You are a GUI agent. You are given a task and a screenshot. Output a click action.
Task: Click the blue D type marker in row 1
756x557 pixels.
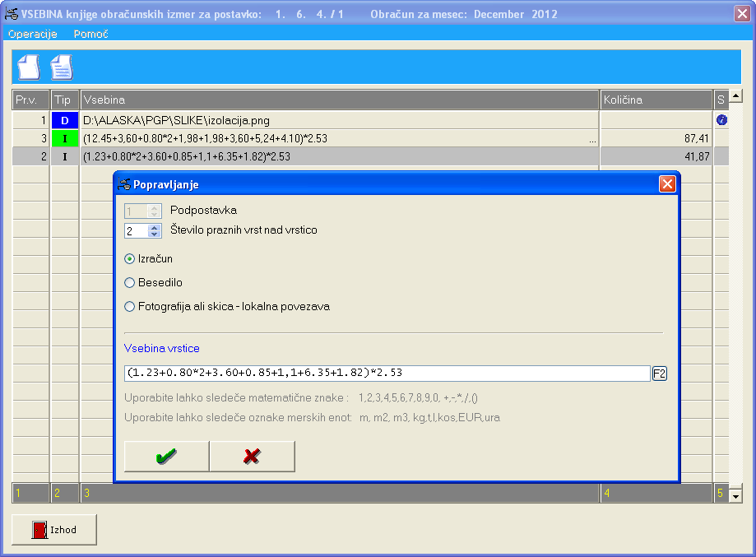[65, 121]
